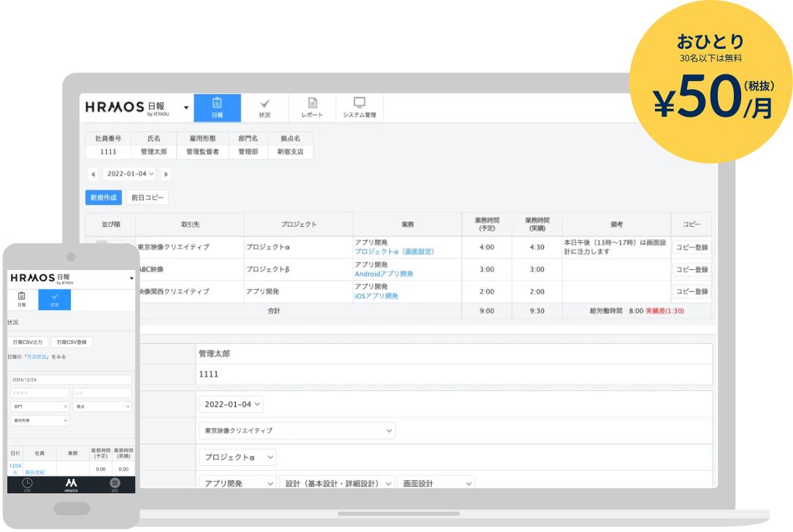Viewport: 793px width, 532px height.
Task: Open the 日報 clipboard tab on the laptop
Action: tap(217, 107)
